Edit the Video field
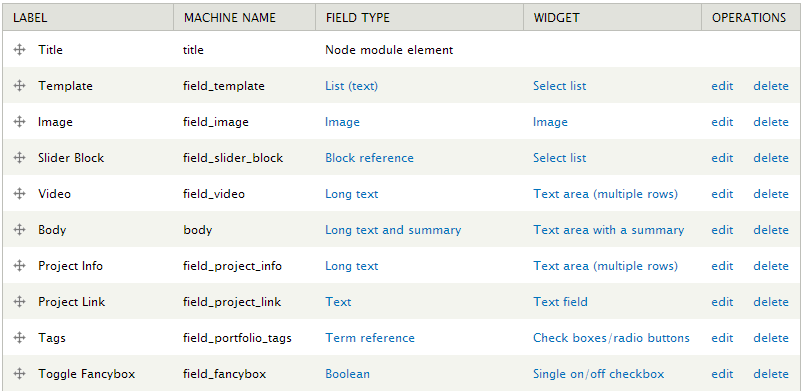 click(722, 194)
